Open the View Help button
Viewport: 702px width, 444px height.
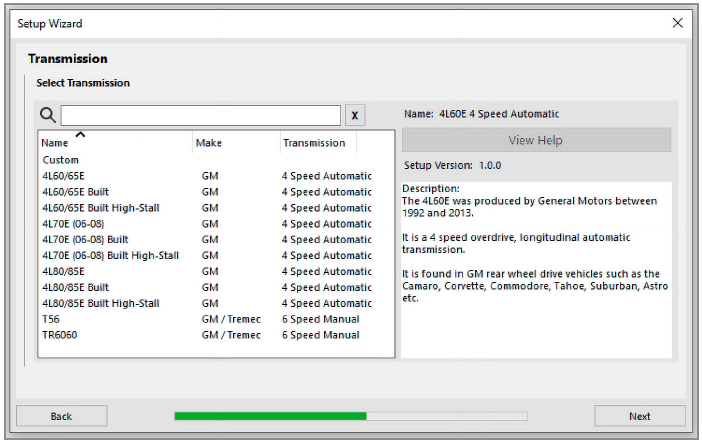coord(536,140)
